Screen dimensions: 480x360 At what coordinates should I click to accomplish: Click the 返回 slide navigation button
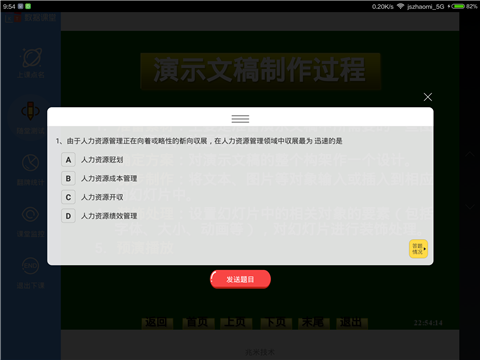157,322
